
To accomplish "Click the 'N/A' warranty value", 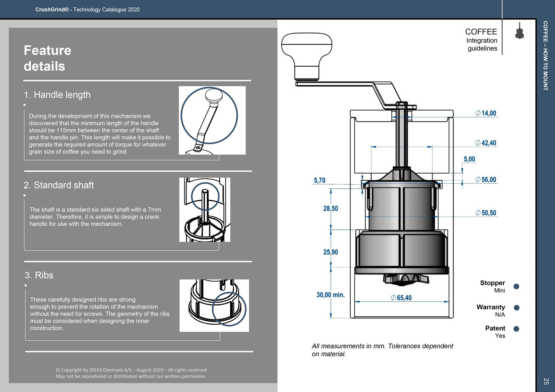I will coord(500,315).
